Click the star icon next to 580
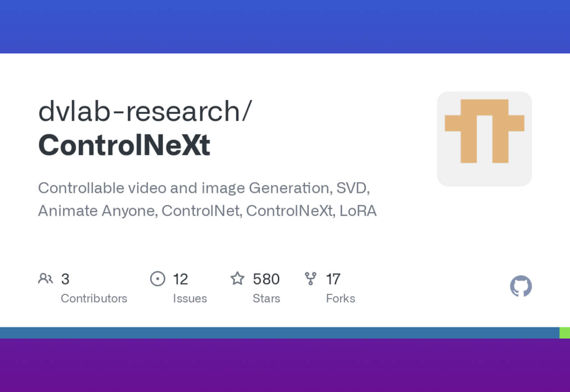Screen dimensions: 570x392 pyautogui.click(x=238, y=278)
